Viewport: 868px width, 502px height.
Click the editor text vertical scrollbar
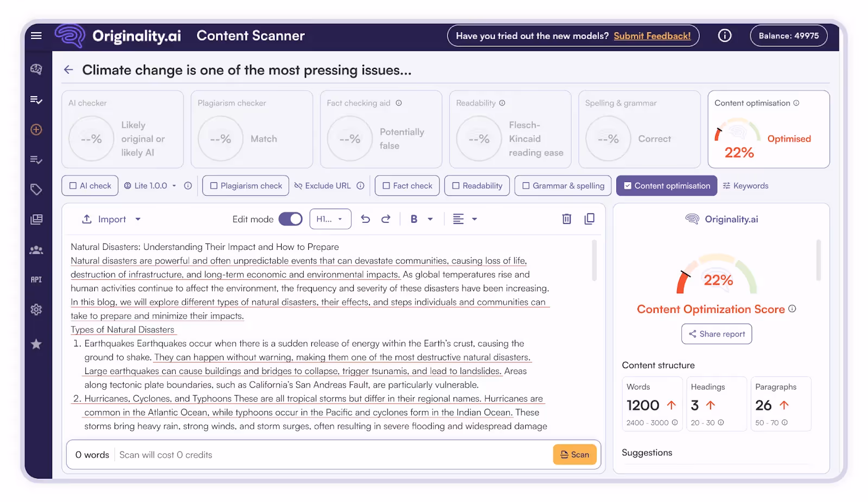(x=594, y=260)
